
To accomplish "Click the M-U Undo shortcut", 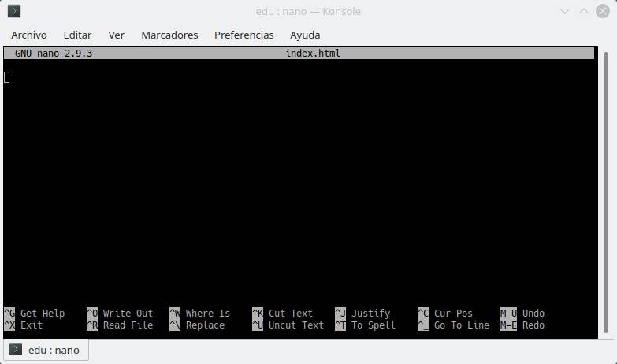I will pos(522,314).
